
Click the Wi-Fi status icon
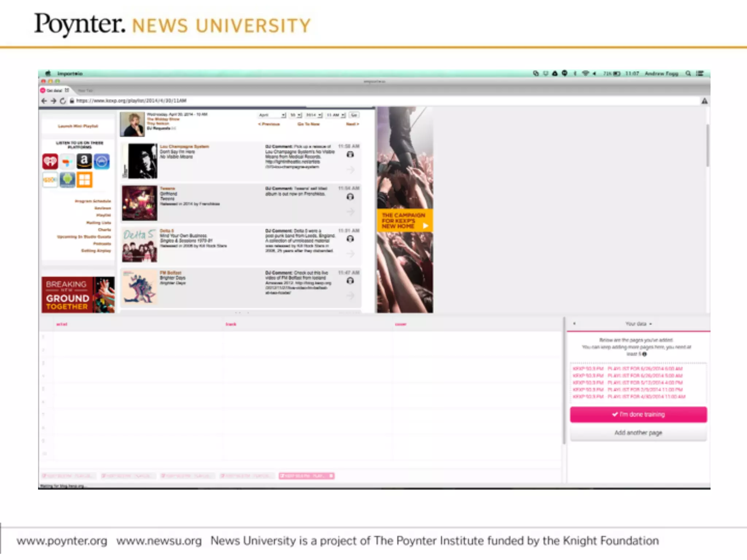click(x=585, y=73)
